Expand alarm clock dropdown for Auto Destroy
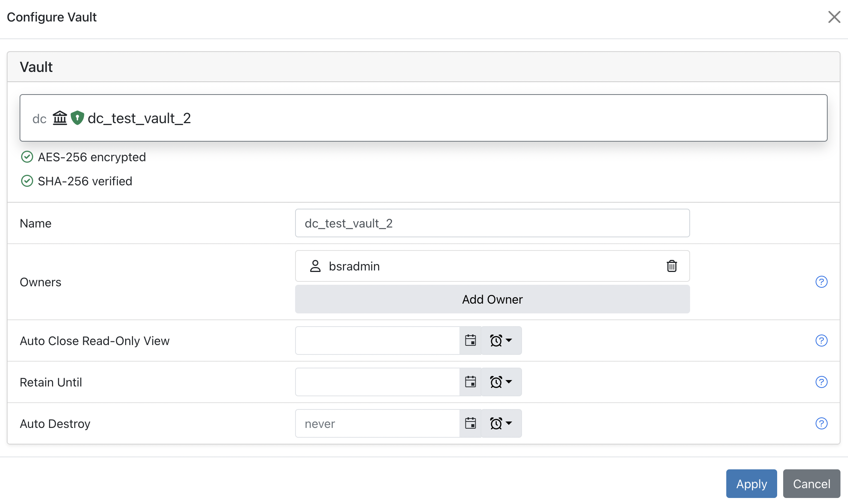The height and width of the screenshot is (504, 848). (x=501, y=423)
